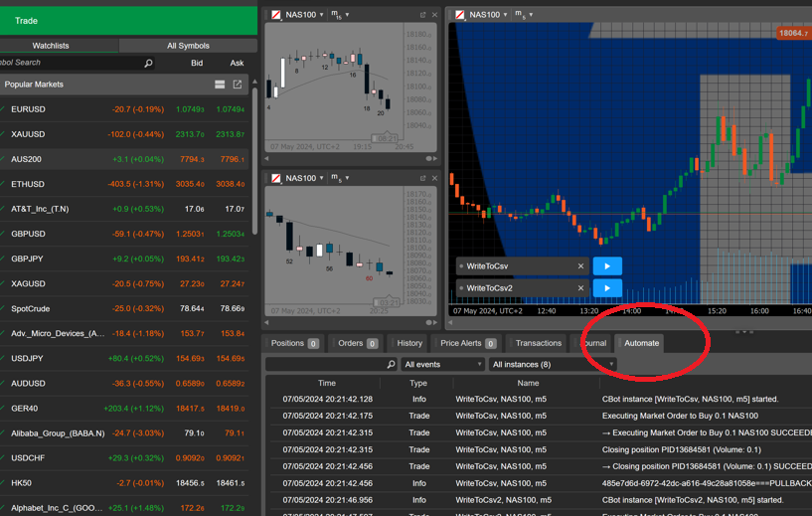Close the lower m5 mini chart
Screen dimensions: 812x516
(x=434, y=178)
